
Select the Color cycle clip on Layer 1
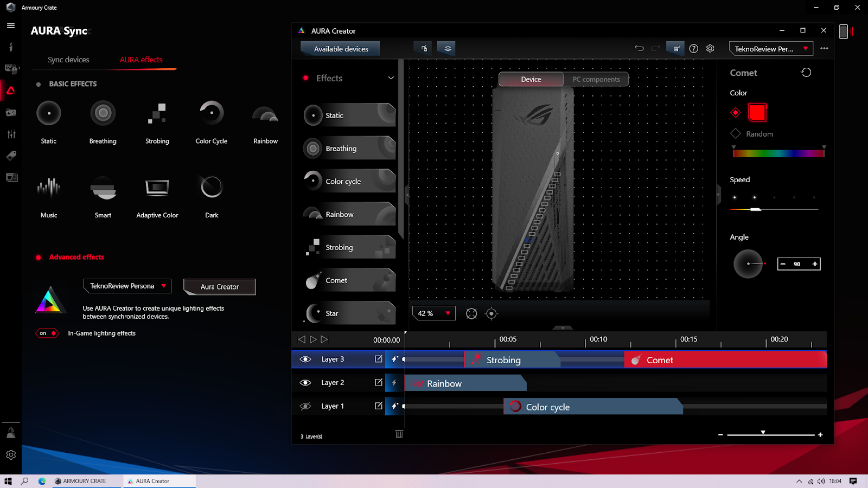point(593,407)
